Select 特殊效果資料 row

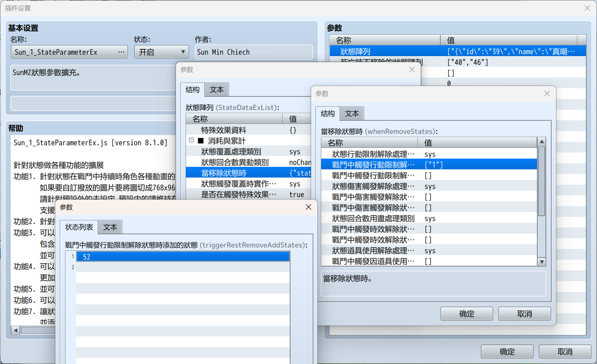(248, 130)
